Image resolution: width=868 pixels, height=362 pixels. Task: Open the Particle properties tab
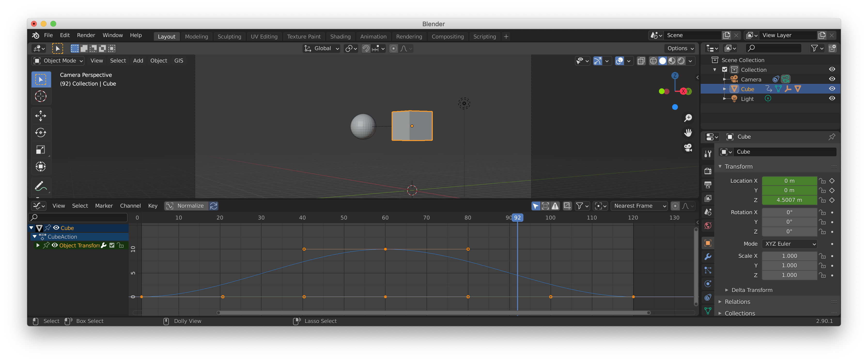click(708, 270)
